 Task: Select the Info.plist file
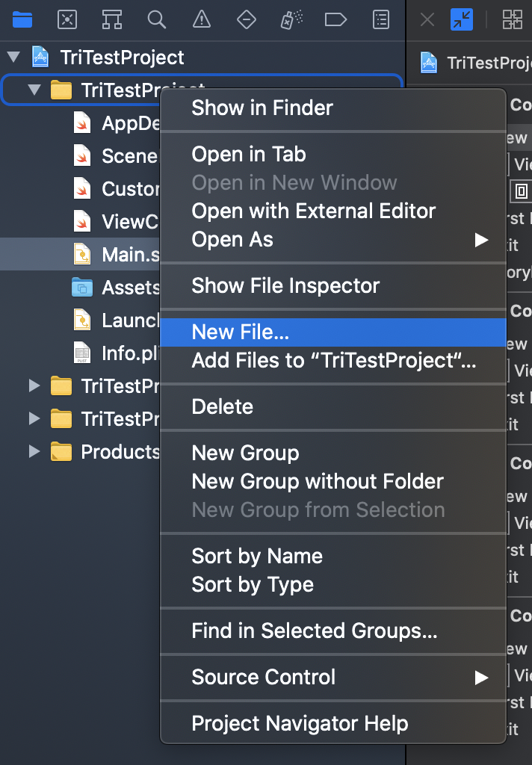pyautogui.click(x=120, y=353)
